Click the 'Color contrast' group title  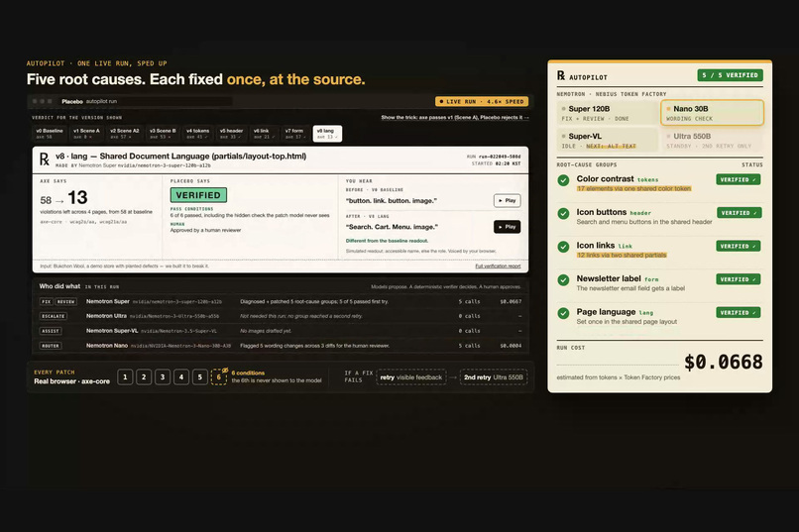605,178
